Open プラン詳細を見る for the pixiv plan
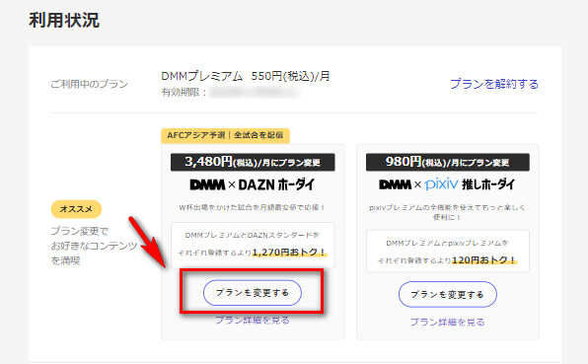588x364 pixels. pos(447,322)
